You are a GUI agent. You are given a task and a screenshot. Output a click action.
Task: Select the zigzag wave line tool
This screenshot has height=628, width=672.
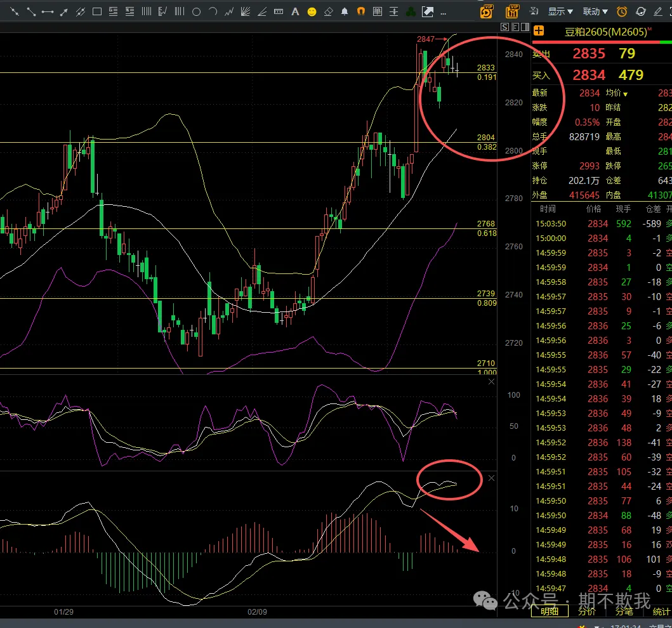tap(229, 12)
